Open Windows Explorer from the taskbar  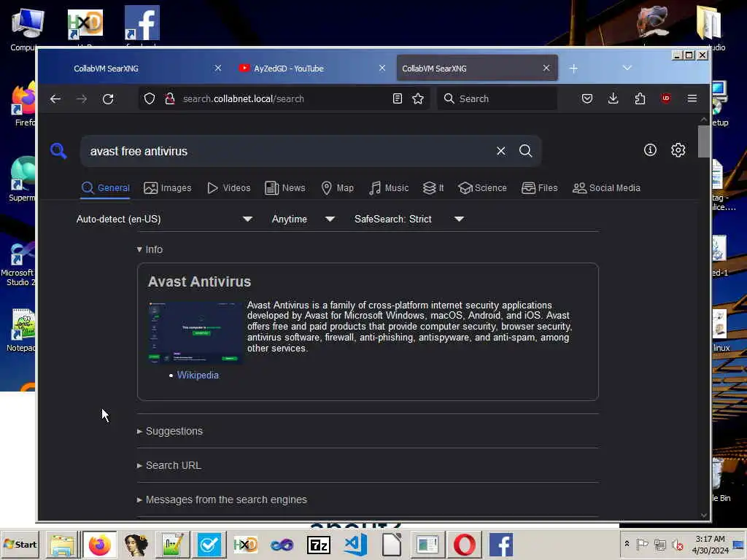tap(63, 545)
